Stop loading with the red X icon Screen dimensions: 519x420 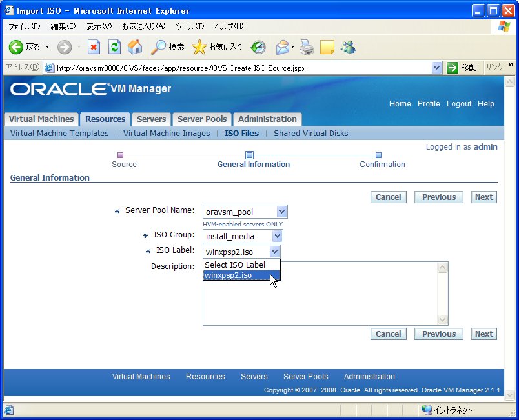[94, 47]
